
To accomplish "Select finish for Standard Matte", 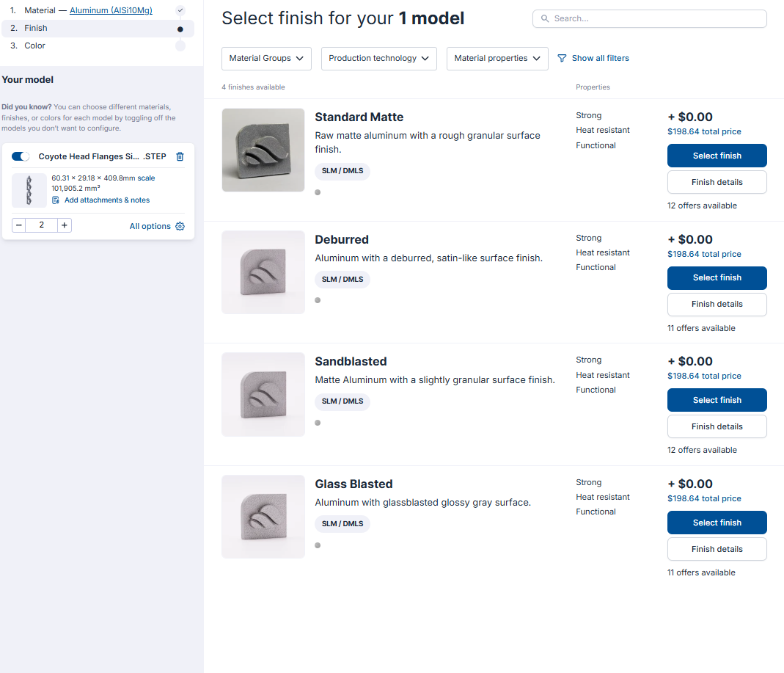I will [x=717, y=156].
